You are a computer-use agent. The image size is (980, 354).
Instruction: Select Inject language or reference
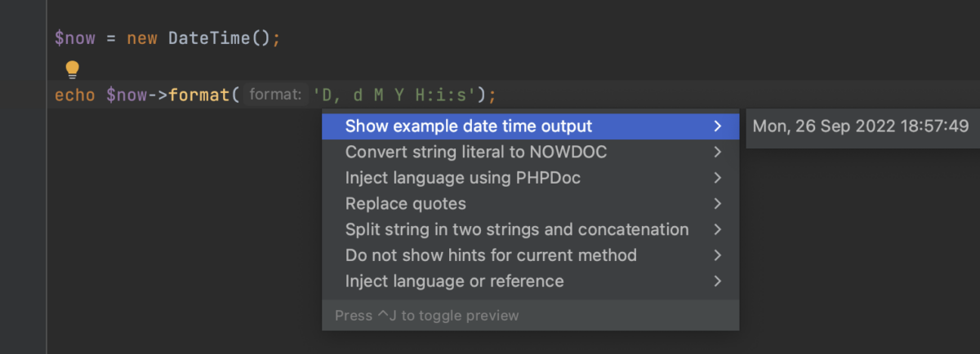(x=454, y=281)
